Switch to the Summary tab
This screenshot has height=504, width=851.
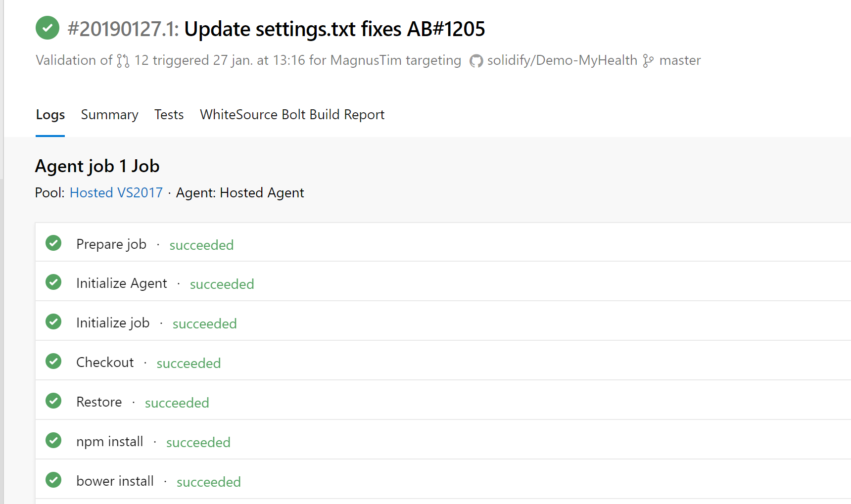pyautogui.click(x=109, y=115)
